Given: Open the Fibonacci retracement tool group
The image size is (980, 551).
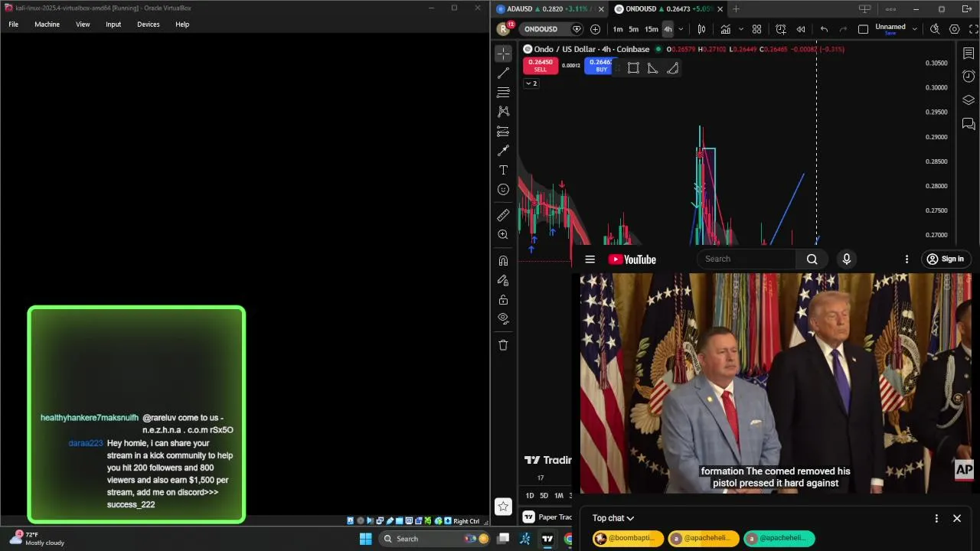Looking at the screenshot, I should 503,93.
